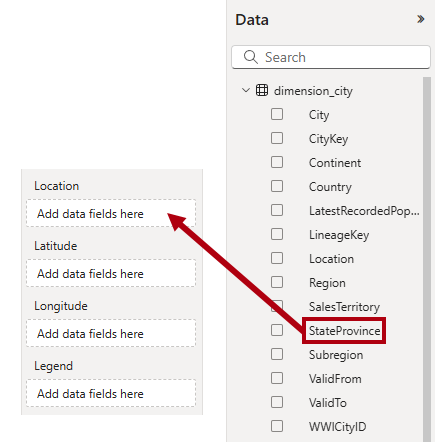Click the Location well data field box
Screen dimensions: 435x442
point(111,213)
